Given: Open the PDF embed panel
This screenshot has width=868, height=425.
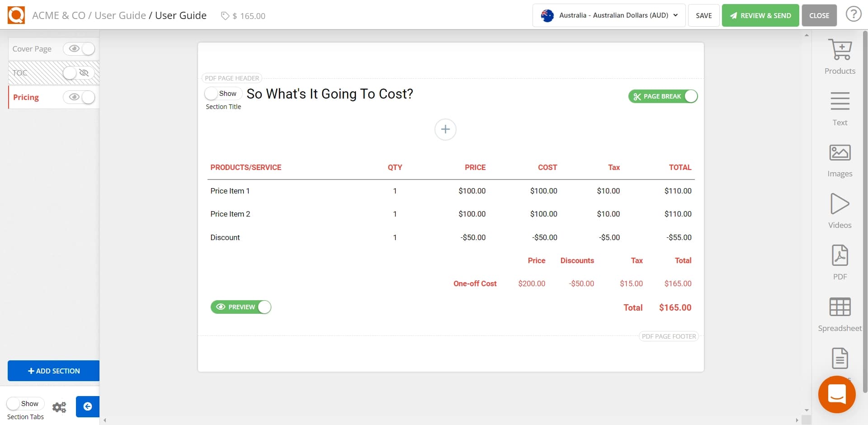Looking at the screenshot, I should coord(840,261).
